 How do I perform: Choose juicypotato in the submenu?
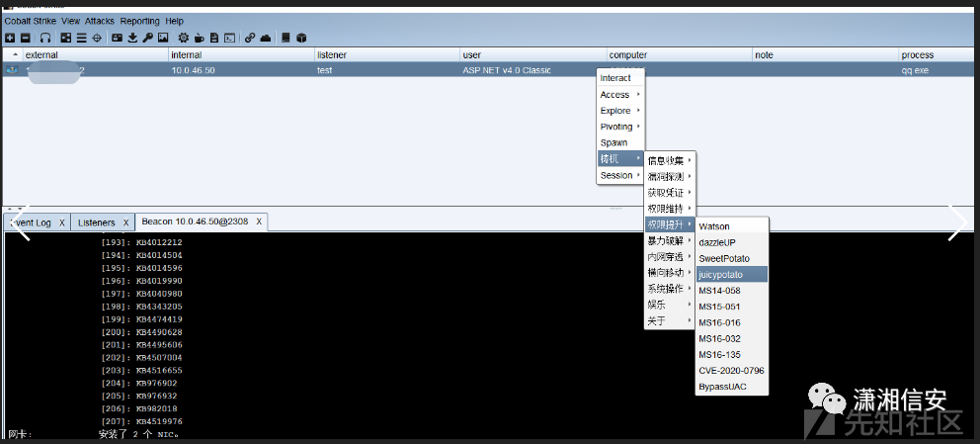pyautogui.click(x=732, y=274)
